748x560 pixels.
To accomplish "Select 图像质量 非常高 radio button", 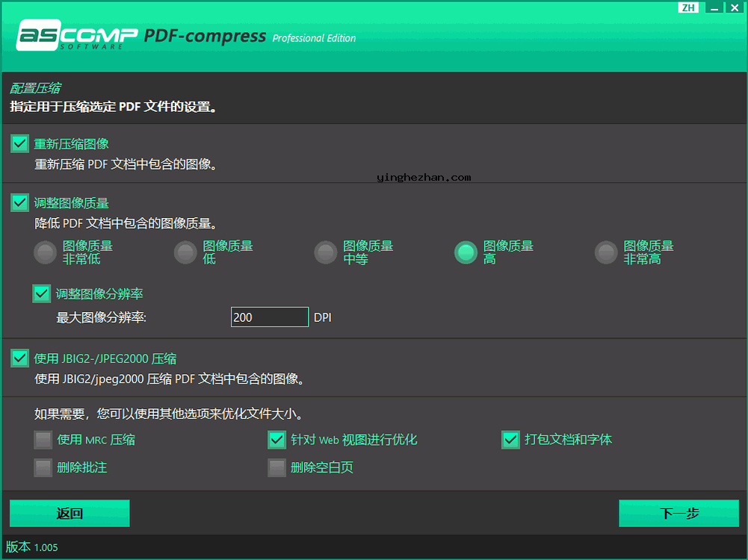I will 606,252.
